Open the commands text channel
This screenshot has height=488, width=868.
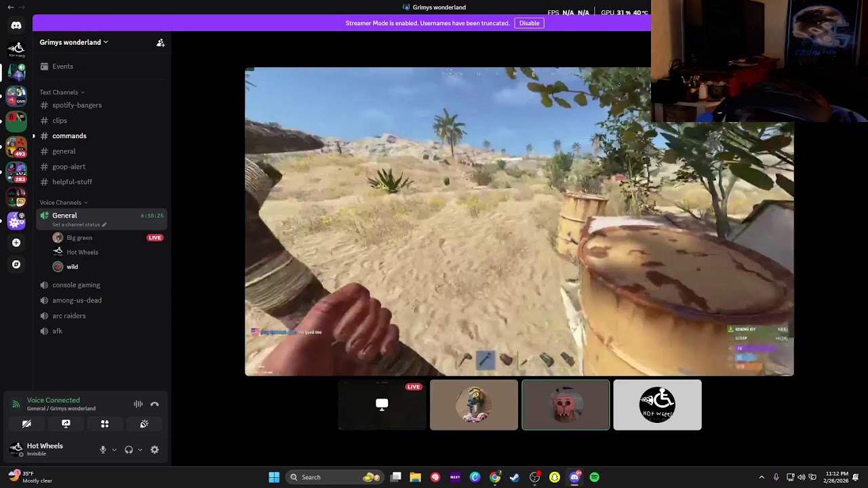tap(102, 136)
